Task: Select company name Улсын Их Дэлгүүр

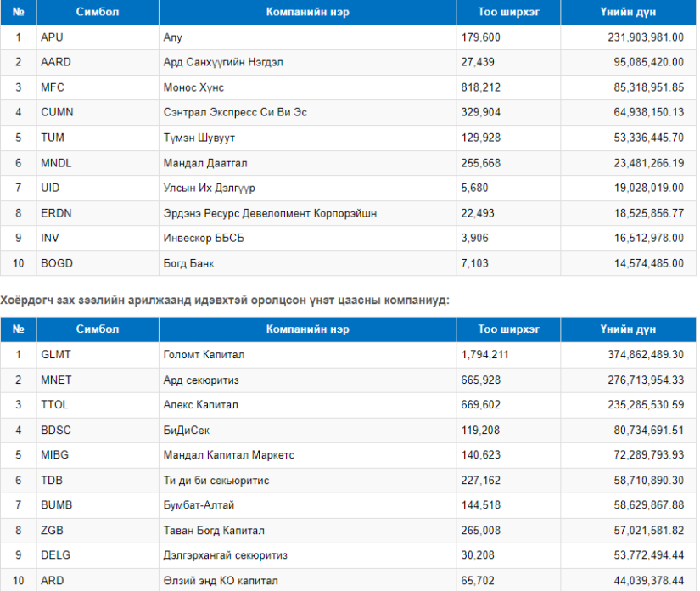Action: pyautogui.click(x=209, y=188)
